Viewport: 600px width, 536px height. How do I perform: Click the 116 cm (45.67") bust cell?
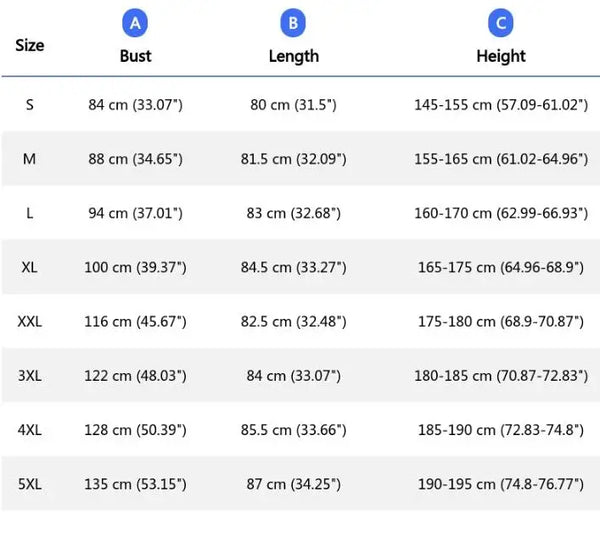pyautogui.click(x=135, y=321)
